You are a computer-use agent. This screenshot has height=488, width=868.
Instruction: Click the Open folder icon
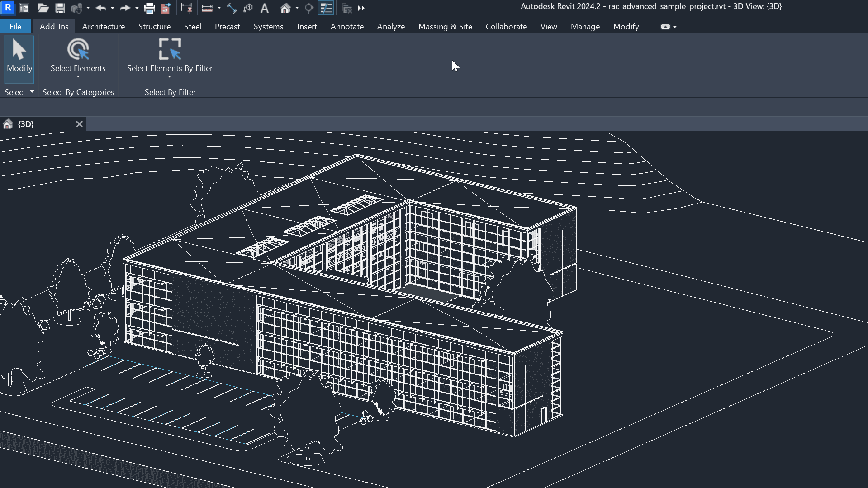click(x=43, y=8)
